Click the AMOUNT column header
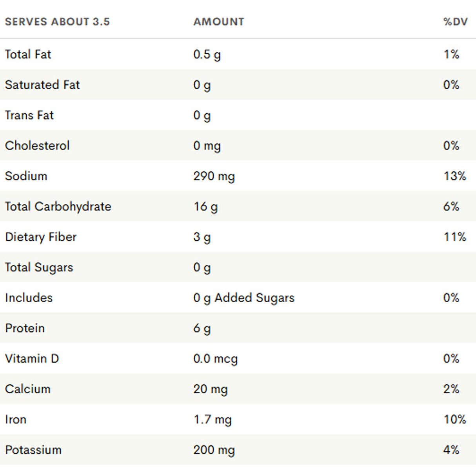Image resolution: width=476 pixels, height=476 pixels. (x=218, y=22)
